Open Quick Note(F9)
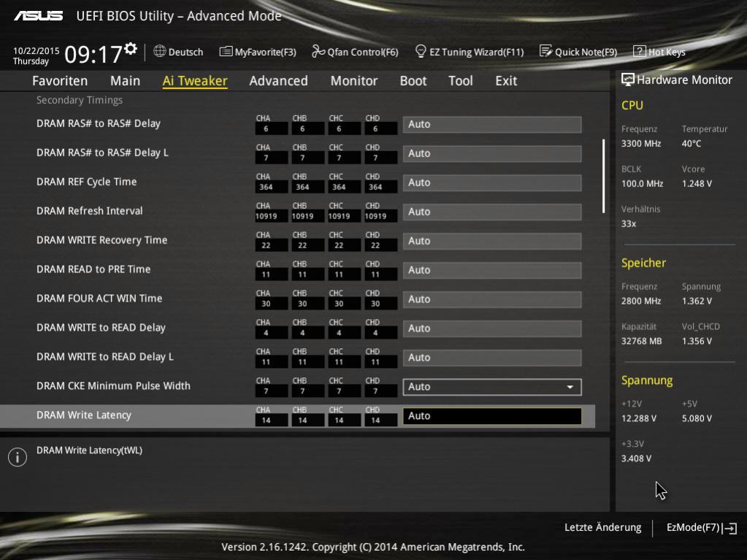 click(x=586, y=52)
